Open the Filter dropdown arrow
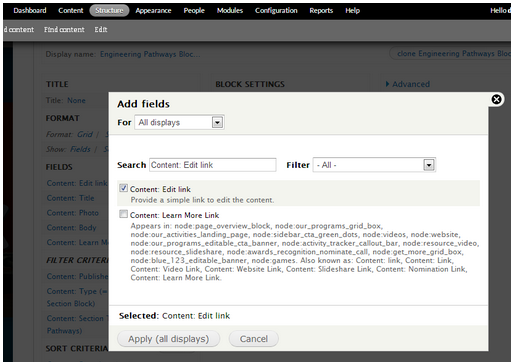 point(429,165)
